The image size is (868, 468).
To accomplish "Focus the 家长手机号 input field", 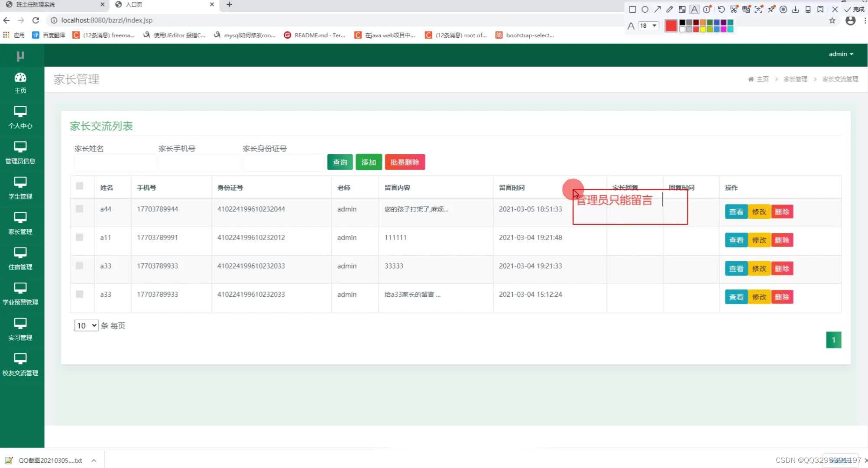I will [x=199, y=162].
